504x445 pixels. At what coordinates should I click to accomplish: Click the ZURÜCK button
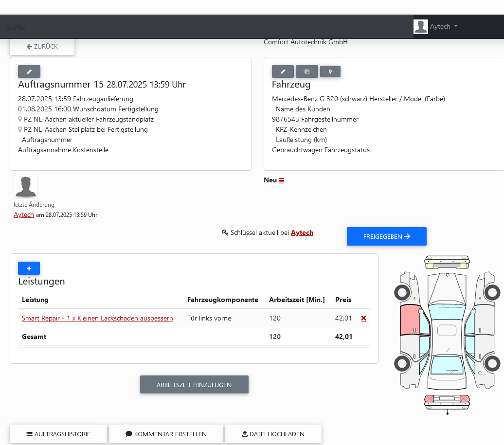42,46
